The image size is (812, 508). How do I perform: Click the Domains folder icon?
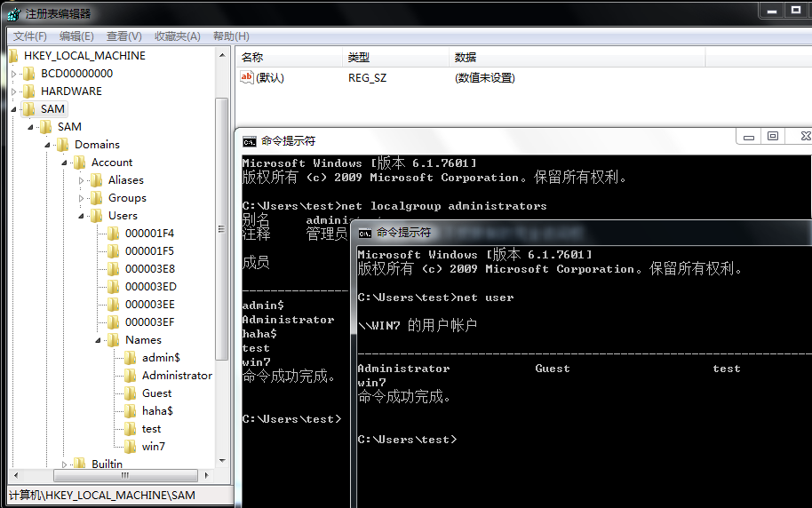pos(63,145)
